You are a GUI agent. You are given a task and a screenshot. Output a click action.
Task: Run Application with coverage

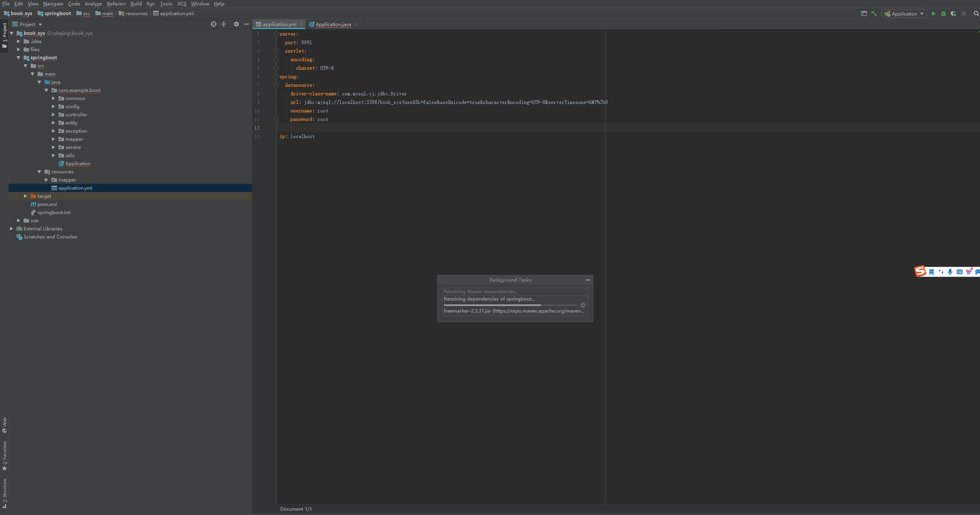(953, 14)
